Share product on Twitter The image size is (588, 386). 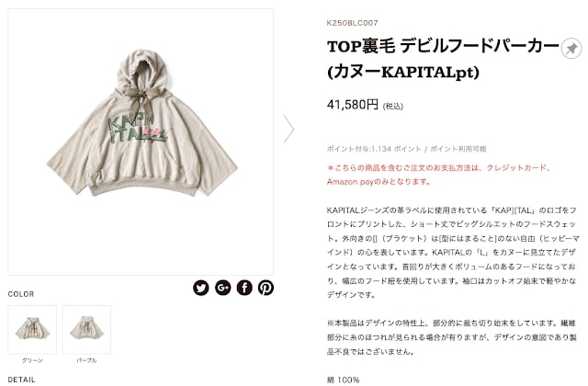(201, 288)
